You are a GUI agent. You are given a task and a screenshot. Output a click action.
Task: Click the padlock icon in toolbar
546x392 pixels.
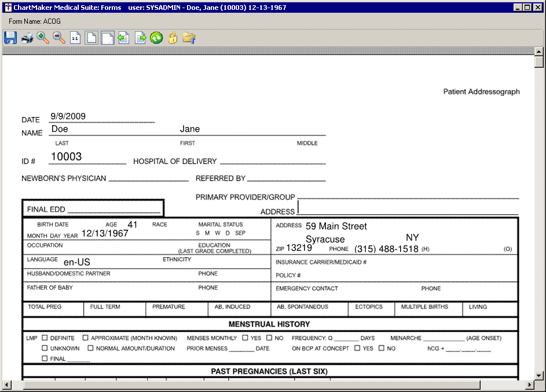173,38
